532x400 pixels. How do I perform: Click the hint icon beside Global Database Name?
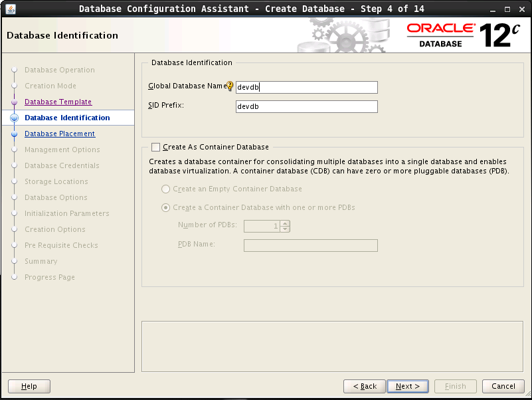coord(230,86)
